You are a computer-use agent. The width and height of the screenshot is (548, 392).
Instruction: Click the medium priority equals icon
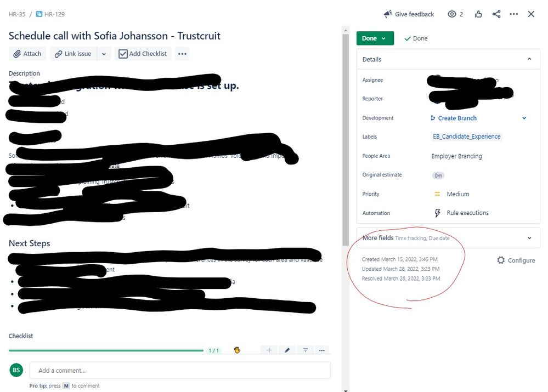coord(437,194)
